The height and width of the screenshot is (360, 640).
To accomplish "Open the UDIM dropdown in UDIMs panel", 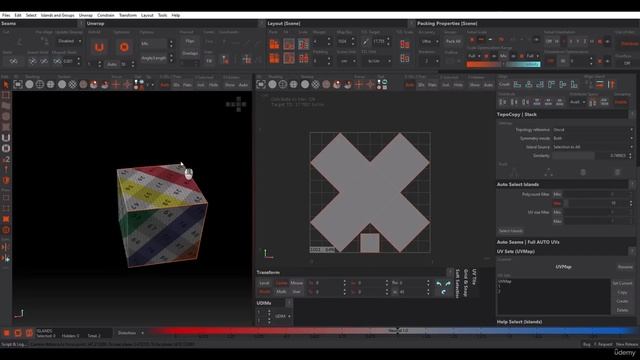I will coord(282,316).
